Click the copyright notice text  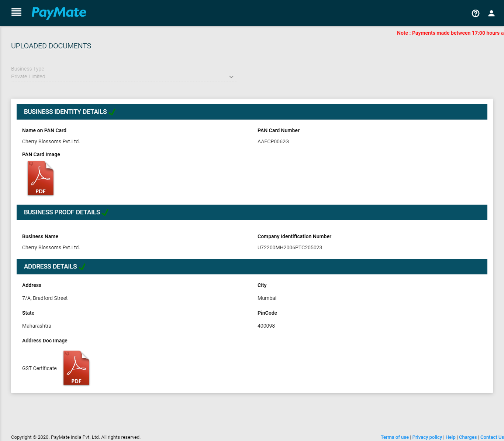coord(76,437)
